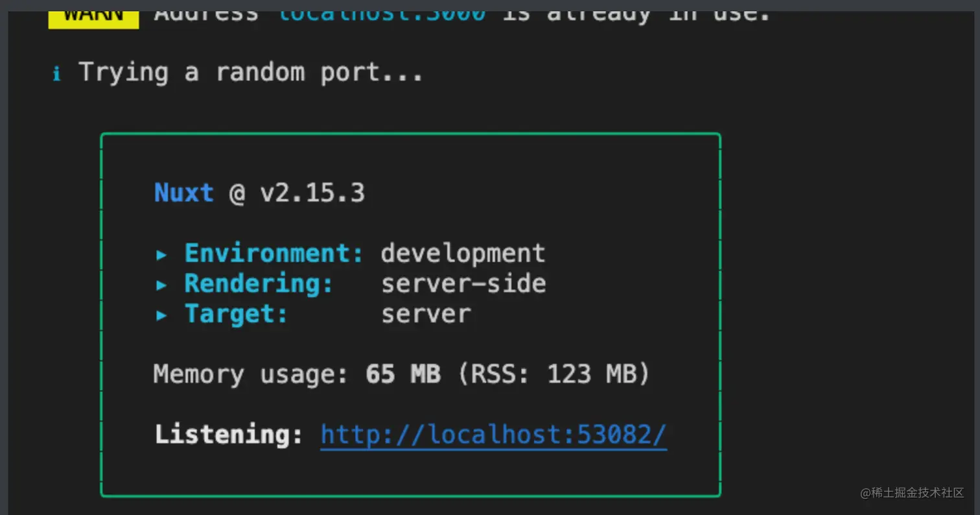This screenshot has width=980, height=515.
Task: Click the Trying a random port message
Action: pos(251,73)
